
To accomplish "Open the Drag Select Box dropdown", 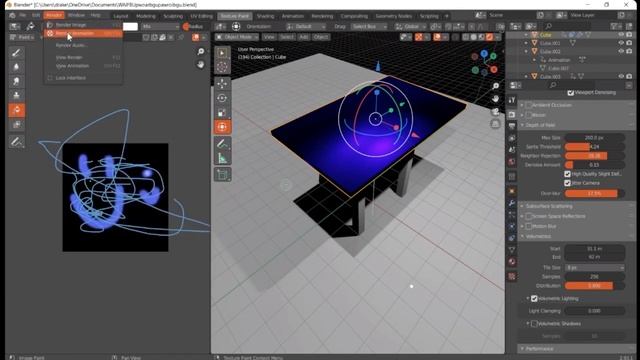I will 369,27.
